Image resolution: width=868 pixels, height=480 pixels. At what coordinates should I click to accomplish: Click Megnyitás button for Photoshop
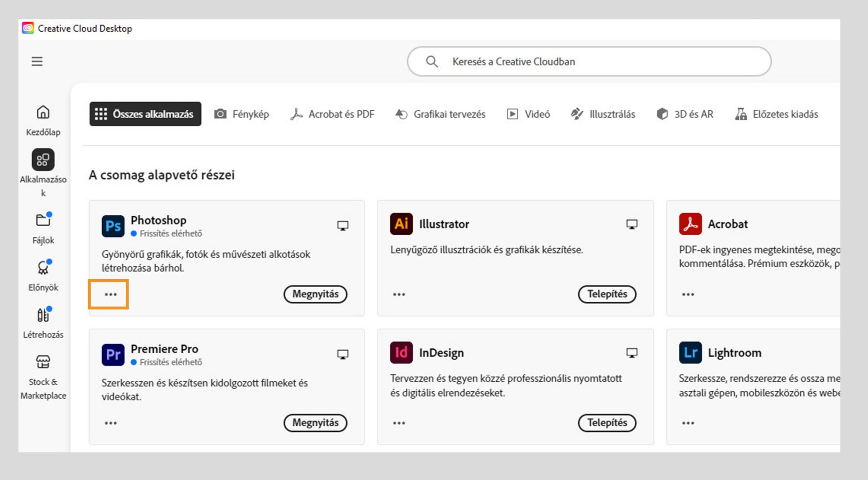[315, 294]
